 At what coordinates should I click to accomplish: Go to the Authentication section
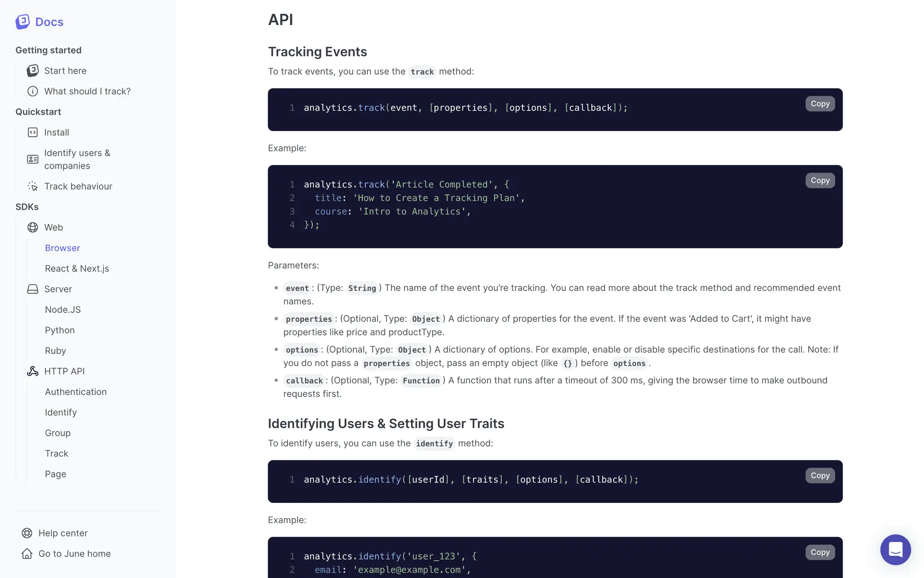[76, 392]
